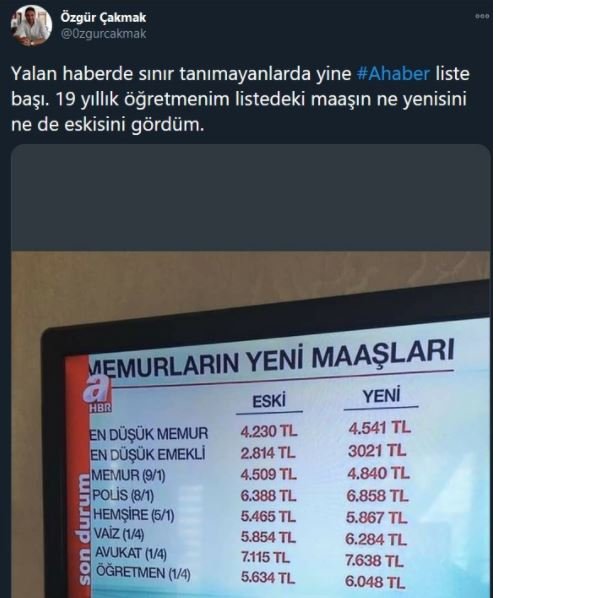
Task: Click the MEMURLARIN YENİ MAAŞLARI headline
Action: [272, 359]
